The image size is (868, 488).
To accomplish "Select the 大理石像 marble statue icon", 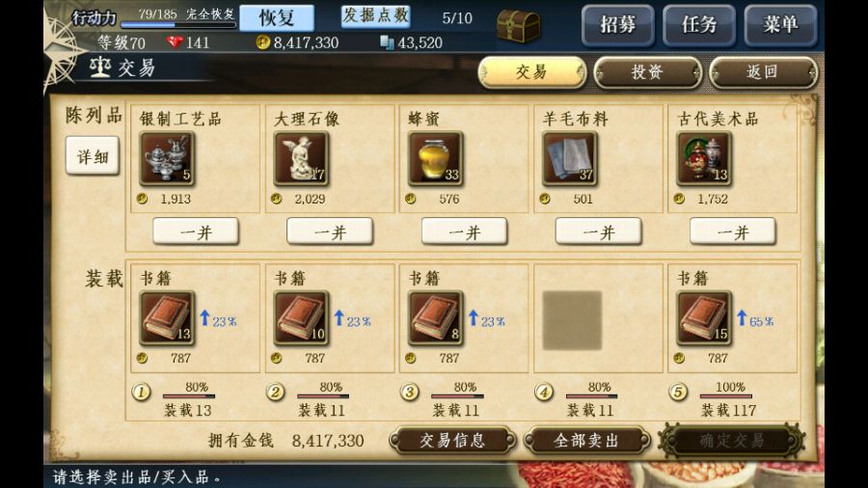I will click(301, 158).
